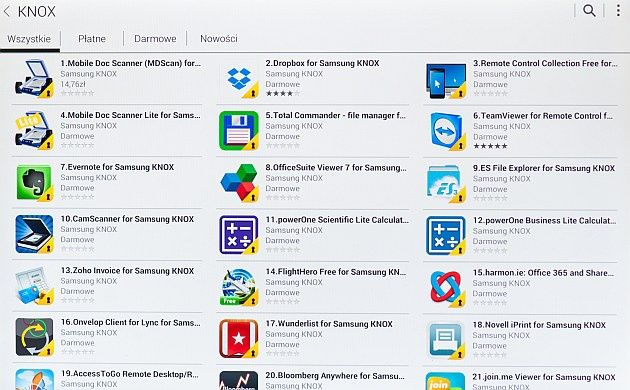Open the Wunderlist red star icon

[x=239, y=339]
